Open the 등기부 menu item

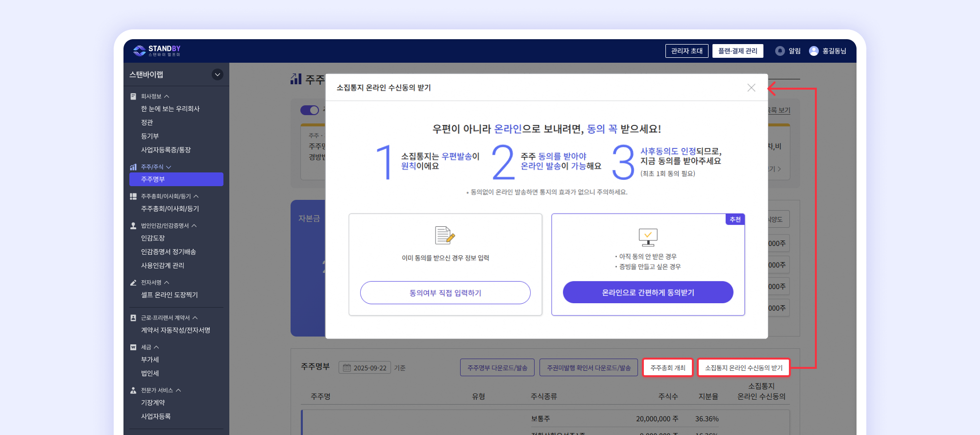point(150,136)
